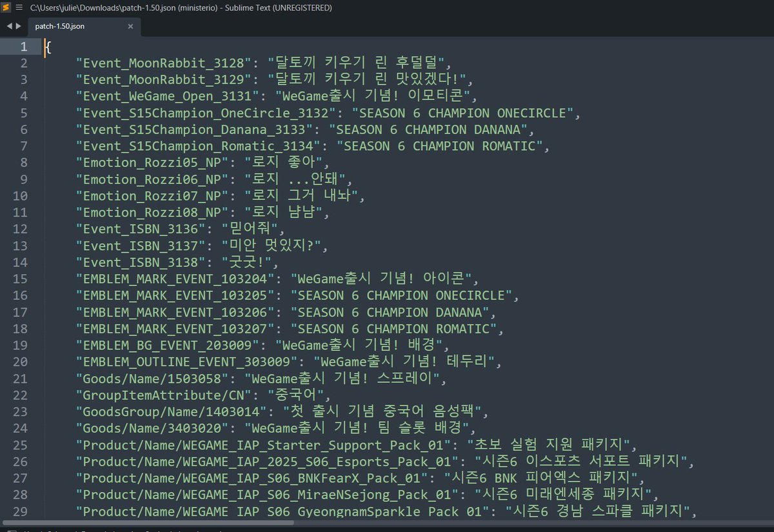The width and height of the screenshot is (774, 532).
Task: Click key "Emotion_Rozzi08_NP"
Action: (152, 213)
